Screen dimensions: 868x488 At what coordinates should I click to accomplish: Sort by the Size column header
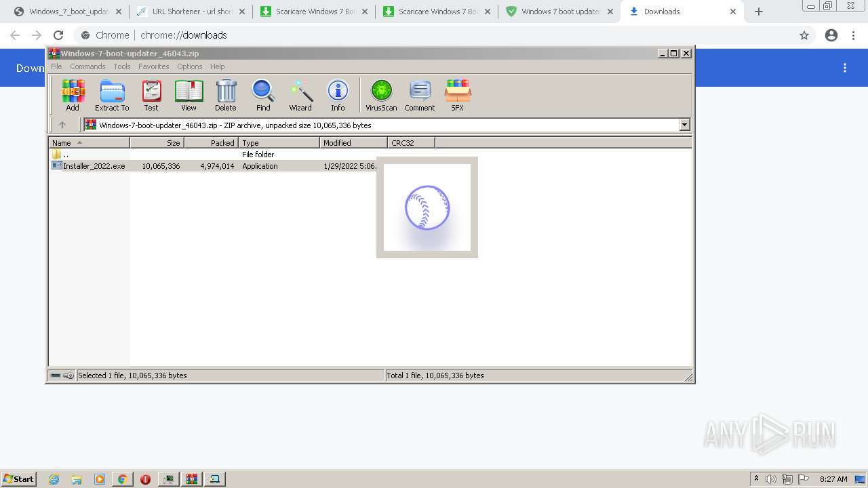[x=157, y=143]
